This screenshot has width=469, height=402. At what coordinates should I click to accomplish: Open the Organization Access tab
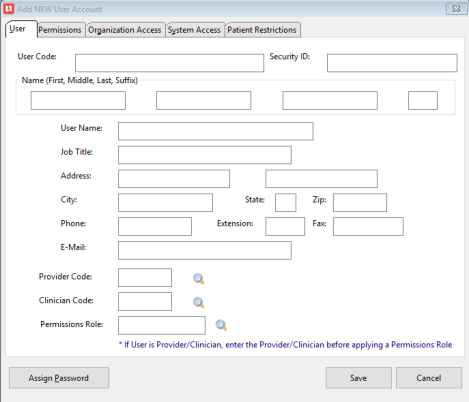click(x=125, y=30)
